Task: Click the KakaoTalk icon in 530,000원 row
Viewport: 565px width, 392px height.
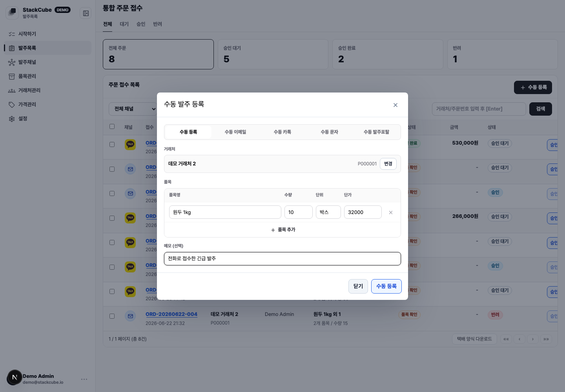Action: pyautogui.click(x=130, y=145)
